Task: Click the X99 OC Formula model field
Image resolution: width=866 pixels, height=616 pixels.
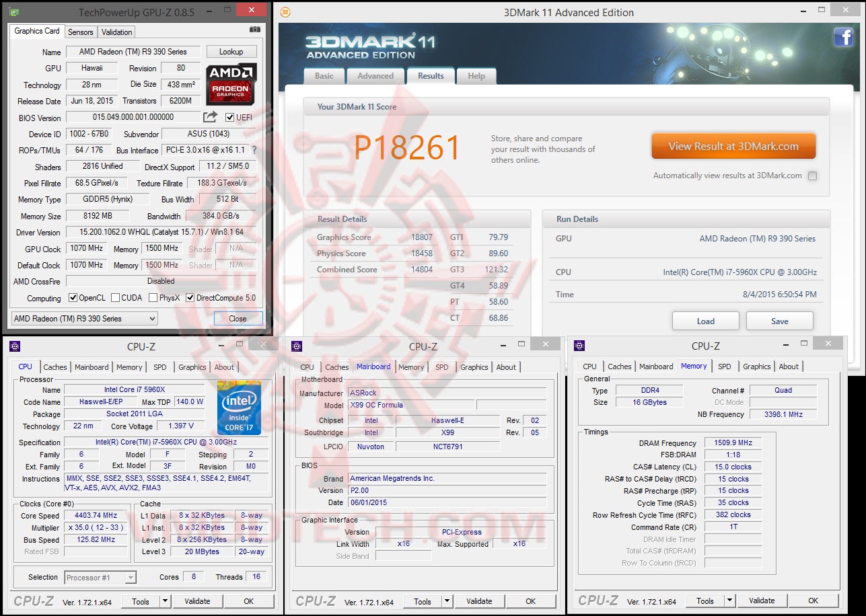Action: point(412,405)
